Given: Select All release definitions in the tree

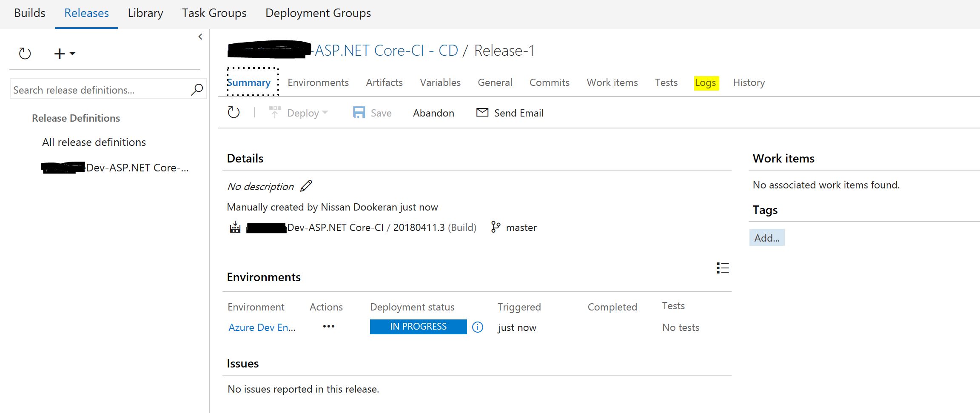Looking at the screenshot, I should pyautogui.click(x=94, y=142).
